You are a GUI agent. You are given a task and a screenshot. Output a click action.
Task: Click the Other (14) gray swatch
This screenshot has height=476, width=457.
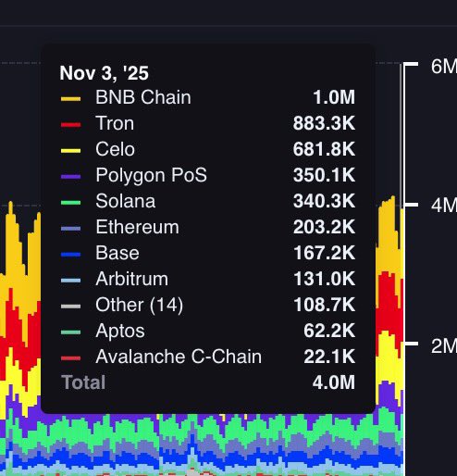click(x=71, y=307)
